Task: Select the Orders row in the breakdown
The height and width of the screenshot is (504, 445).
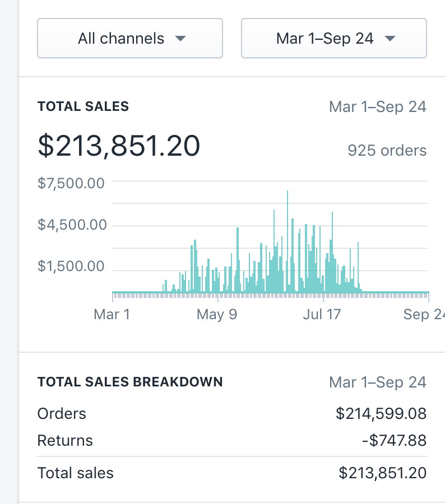Action: pyautogui.click(x=62, y=414)
